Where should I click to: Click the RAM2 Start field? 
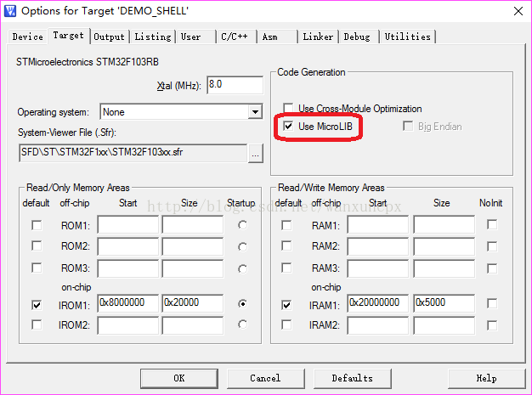pos(378,246)
